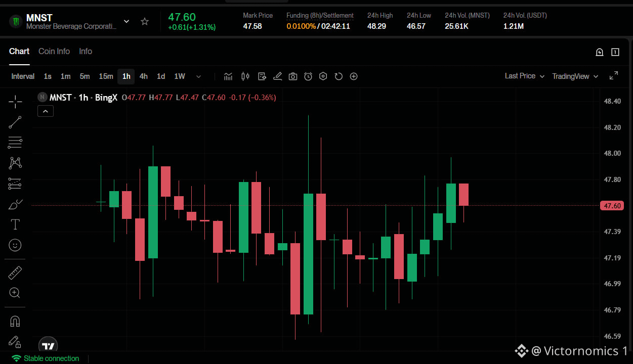Click the Mark Price value 47.58

(x=252, y=26)
